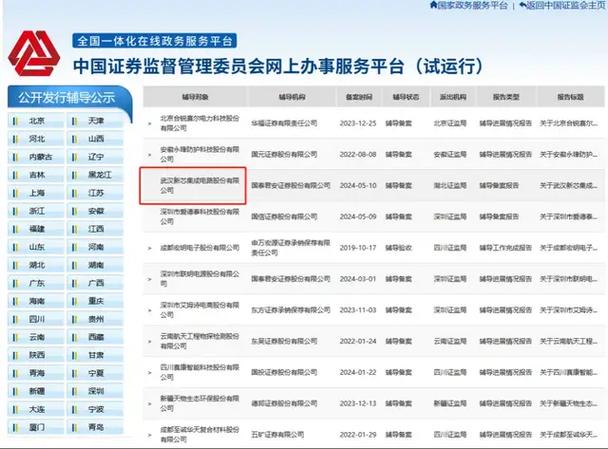View 西藏 region entries

[x=95, y=337]
